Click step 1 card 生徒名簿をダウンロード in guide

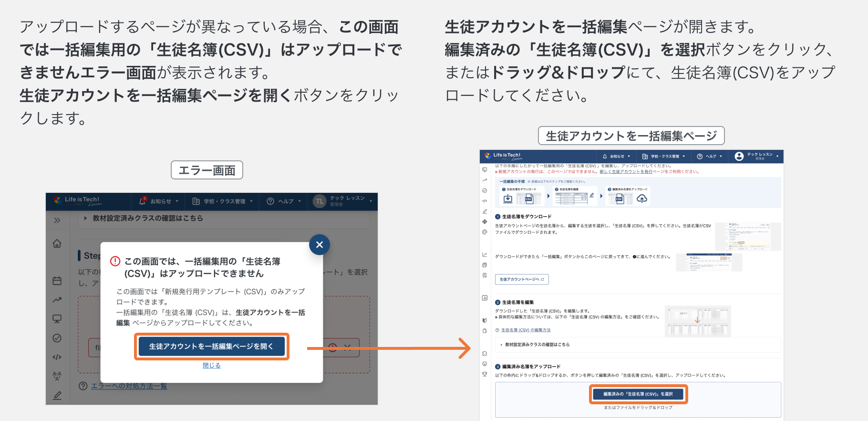tap(521, 196)
